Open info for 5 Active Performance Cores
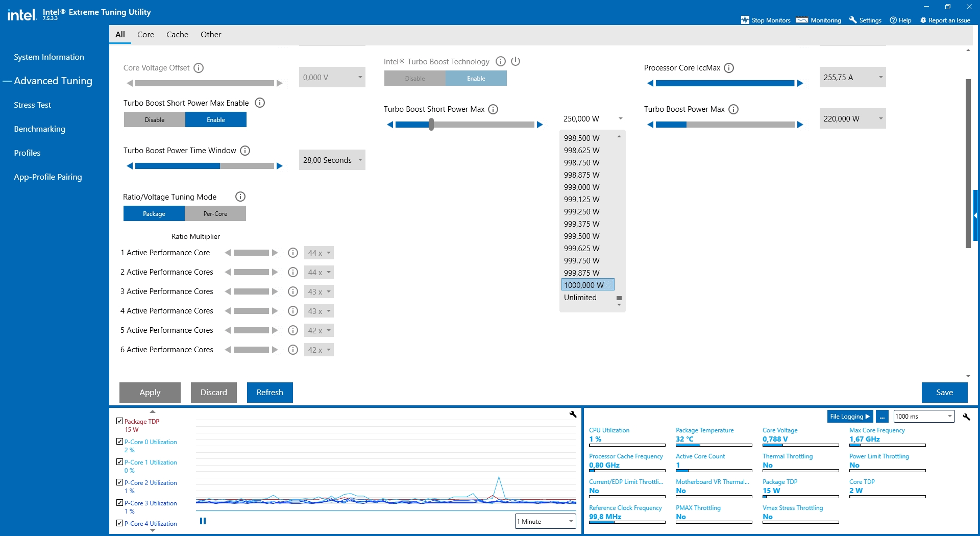This screenshot has width=980, height=536. tap(293, 330)
